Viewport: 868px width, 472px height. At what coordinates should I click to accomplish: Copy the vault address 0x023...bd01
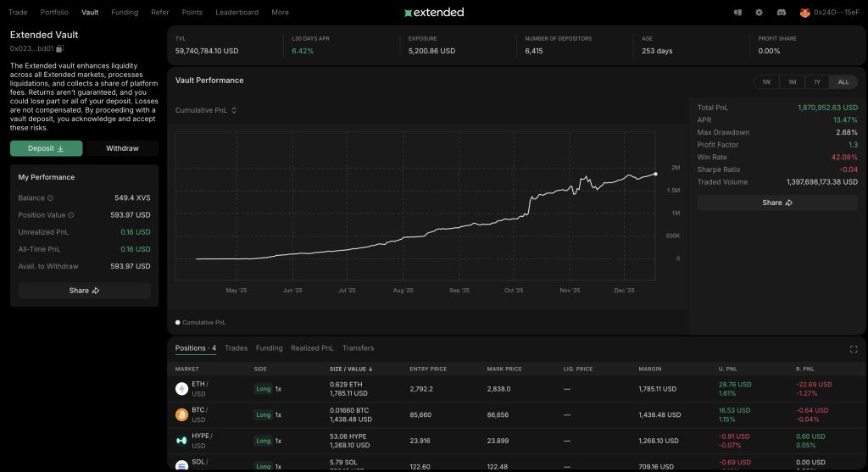(59, 49)
